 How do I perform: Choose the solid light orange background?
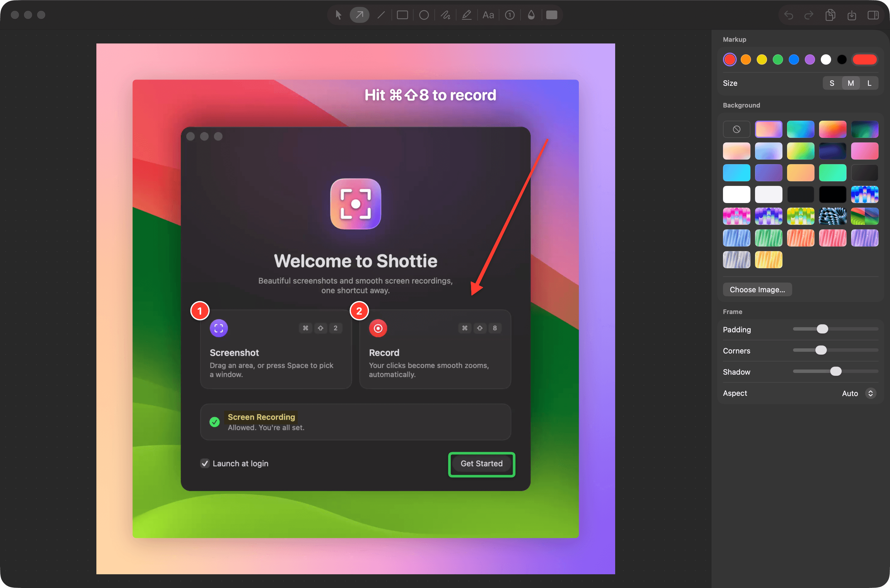tap(800, 173)
